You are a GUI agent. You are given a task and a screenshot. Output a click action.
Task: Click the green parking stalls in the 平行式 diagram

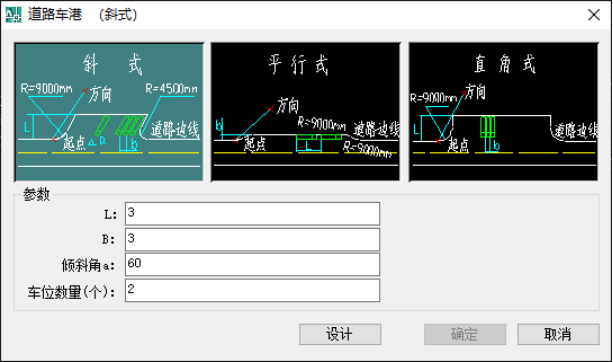tap(319, 137)
